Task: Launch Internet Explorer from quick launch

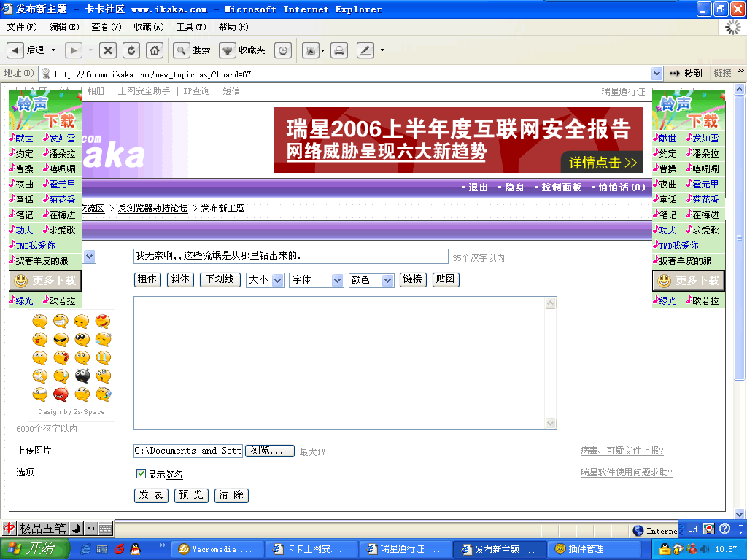Action: (86, 549)
